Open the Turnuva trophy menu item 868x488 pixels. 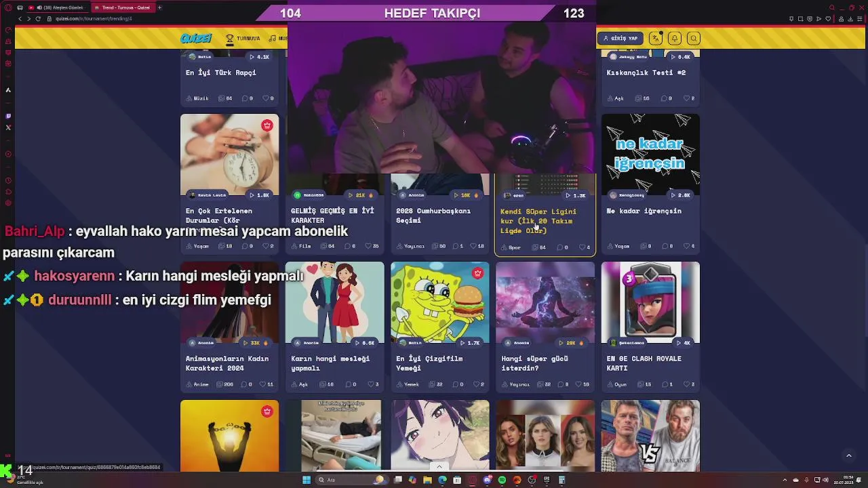click(x=243, y=39)
